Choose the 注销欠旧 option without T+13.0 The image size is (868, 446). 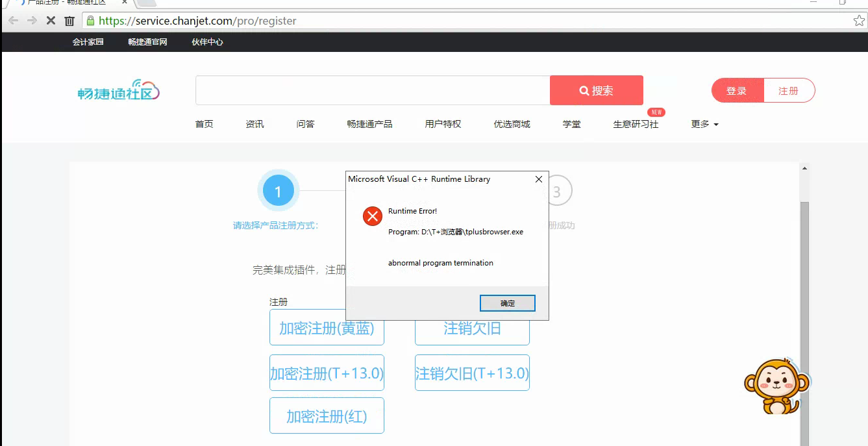tap(472, 330)
